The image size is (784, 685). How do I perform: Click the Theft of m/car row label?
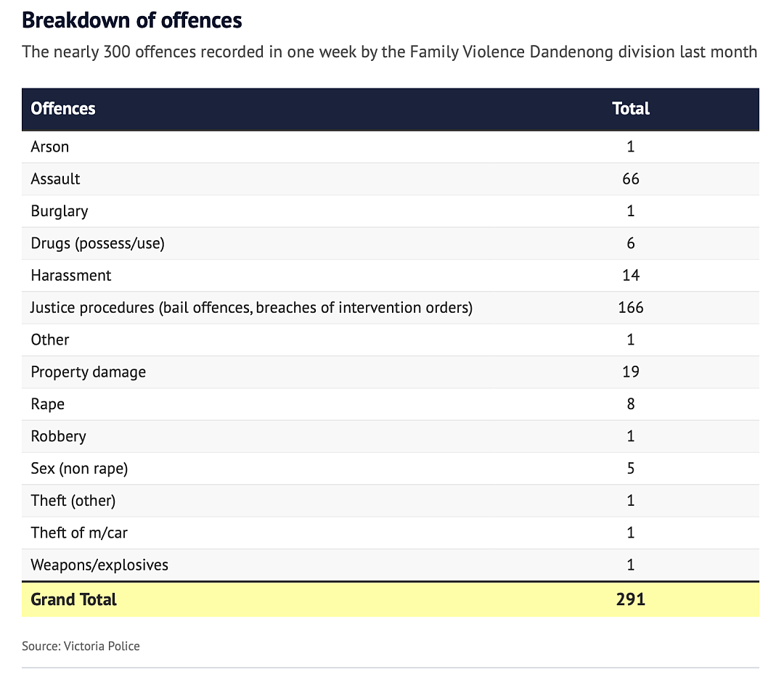click(79, 533)
